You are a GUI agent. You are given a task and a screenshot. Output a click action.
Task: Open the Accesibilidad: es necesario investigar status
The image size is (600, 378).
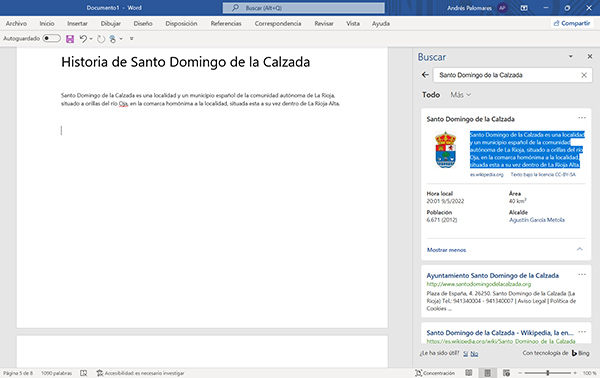pyautogui.click(x=140, y=373)
